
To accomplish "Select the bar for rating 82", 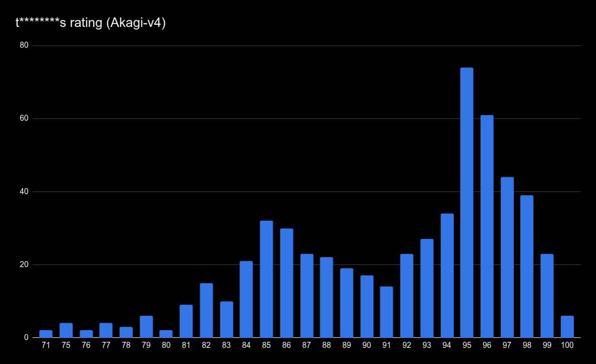I will tap(206, 310).
